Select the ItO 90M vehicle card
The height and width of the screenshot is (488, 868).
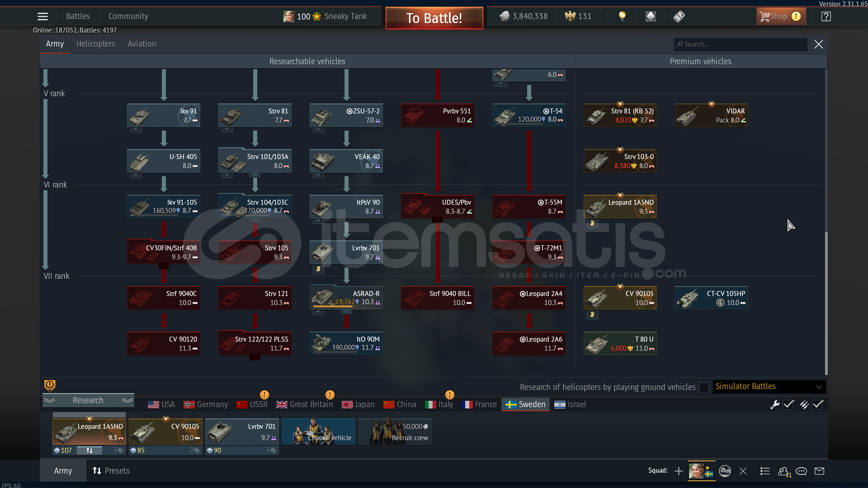pos(346,343)
